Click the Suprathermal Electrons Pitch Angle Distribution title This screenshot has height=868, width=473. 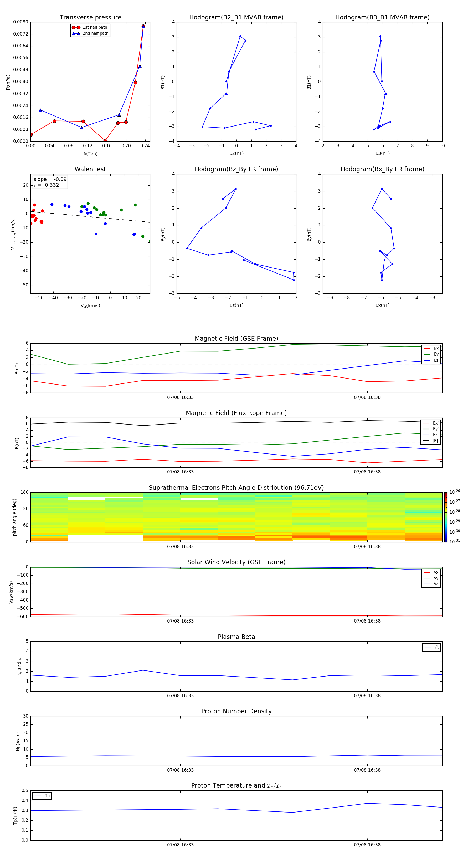(x=236, y=488)
